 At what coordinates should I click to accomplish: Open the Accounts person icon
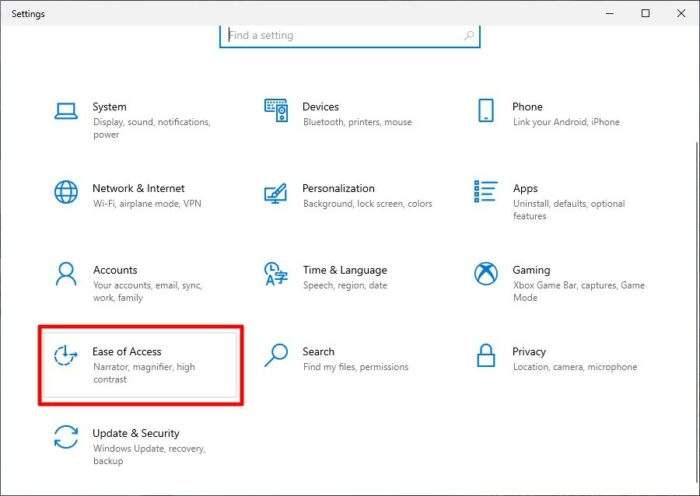click(66, 274)
